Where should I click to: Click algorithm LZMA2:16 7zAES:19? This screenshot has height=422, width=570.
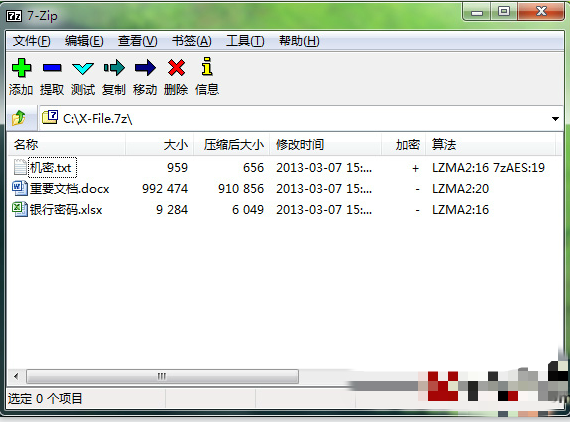[x=488, y=168]
